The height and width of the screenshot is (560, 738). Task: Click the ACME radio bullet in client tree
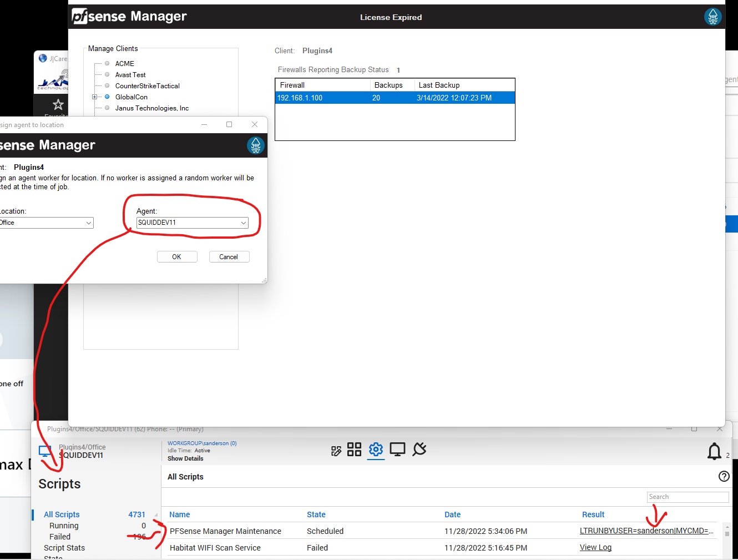[x=107, y=63]
